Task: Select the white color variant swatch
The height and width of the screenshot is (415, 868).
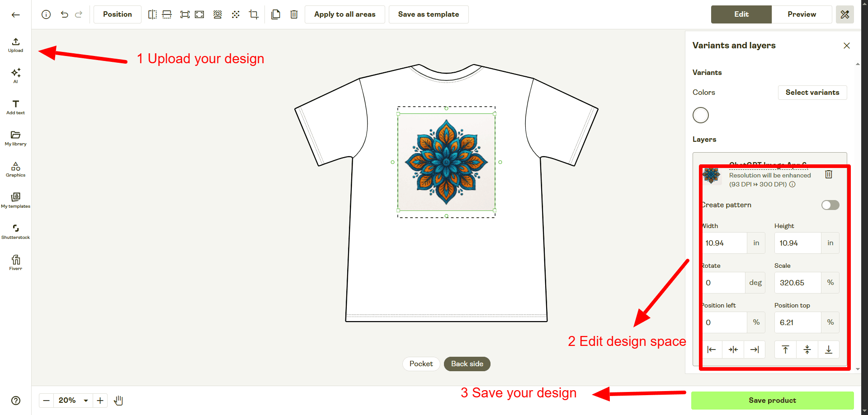Action: point(700,115)
